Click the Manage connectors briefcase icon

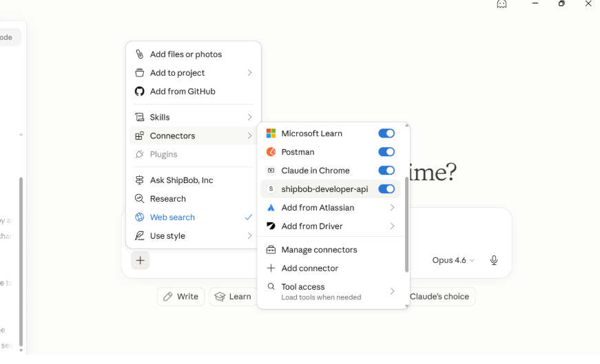[x=271, y=250]
